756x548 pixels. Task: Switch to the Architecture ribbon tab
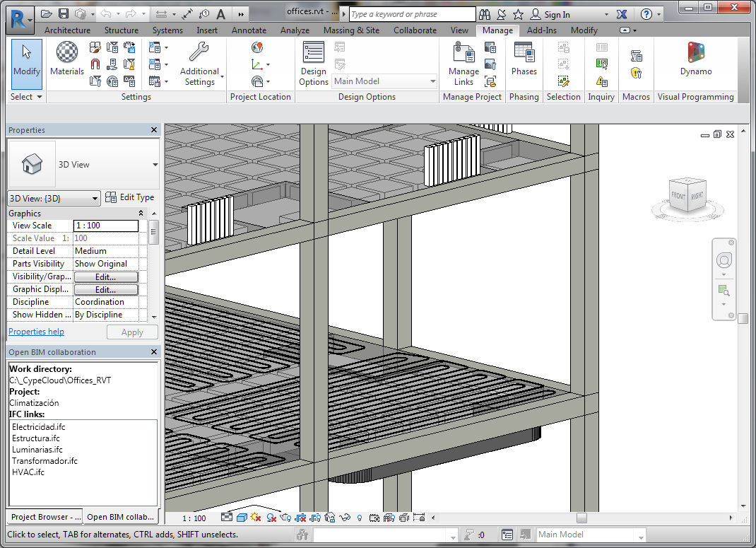[x=67, y=30]
